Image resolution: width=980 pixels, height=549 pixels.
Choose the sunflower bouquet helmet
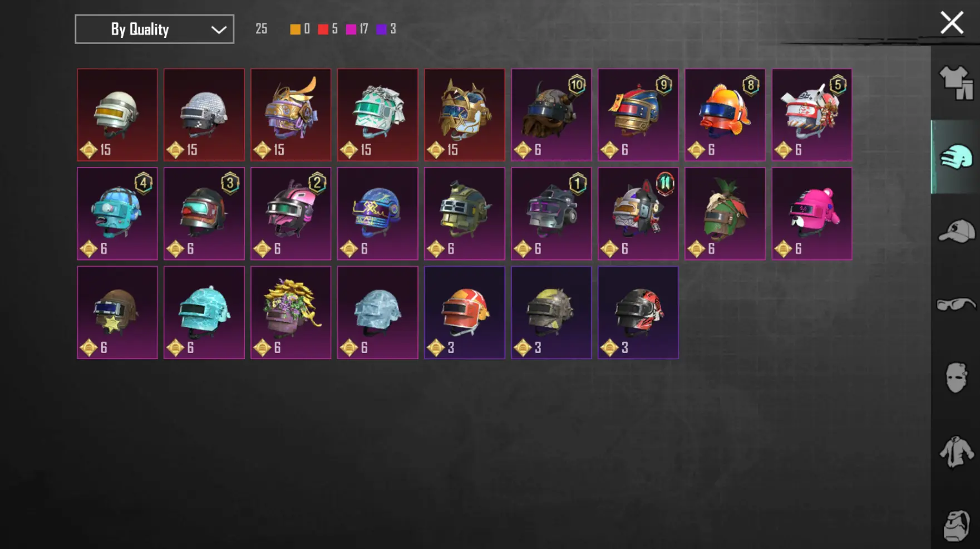[290, 312]
